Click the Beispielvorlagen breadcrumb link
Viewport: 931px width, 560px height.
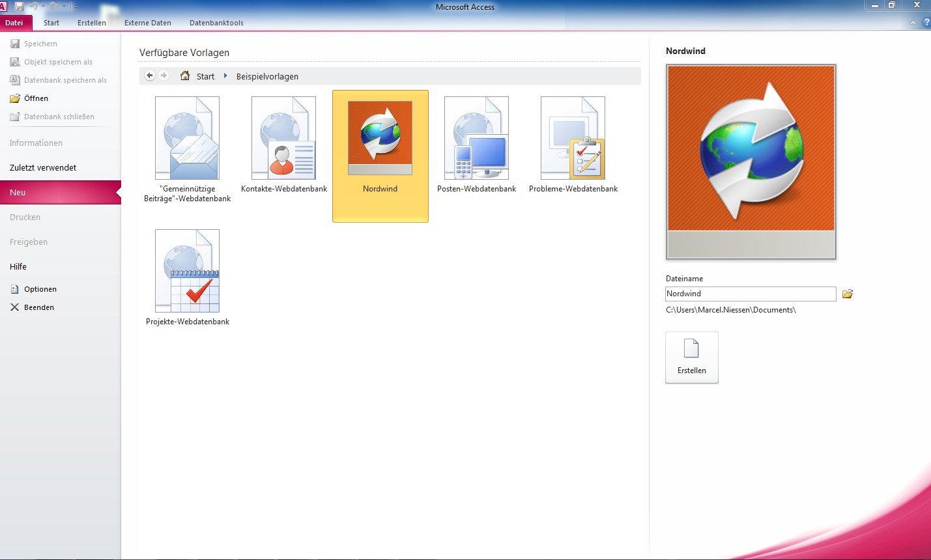click(267, 76)
